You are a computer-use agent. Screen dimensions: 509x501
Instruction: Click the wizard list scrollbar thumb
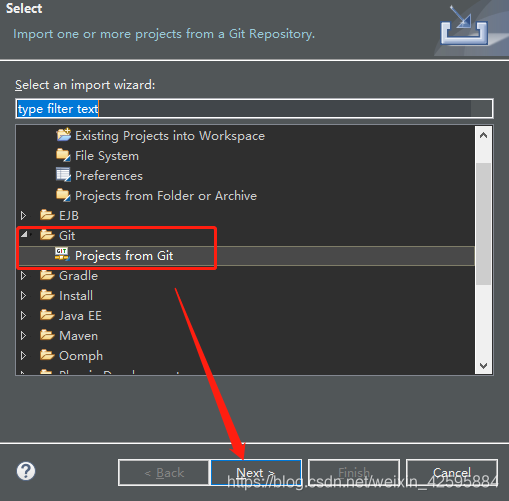tap(483, 223)
